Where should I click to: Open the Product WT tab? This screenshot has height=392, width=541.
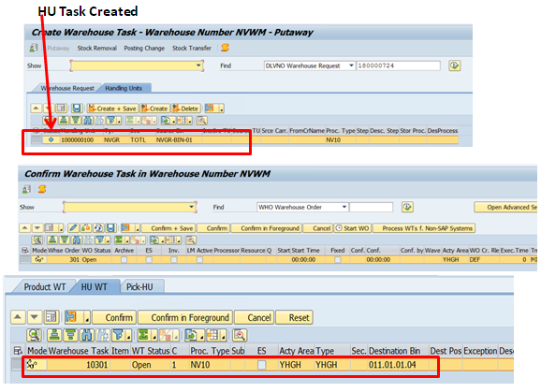[45, 287]
